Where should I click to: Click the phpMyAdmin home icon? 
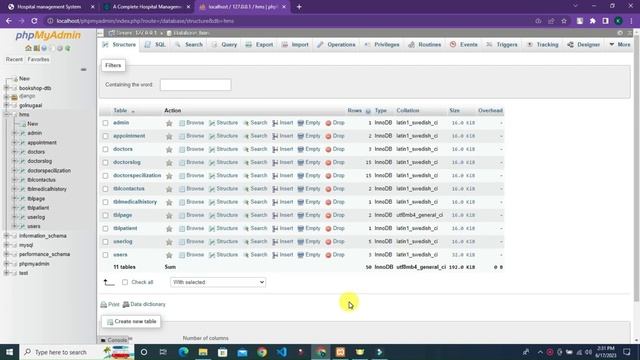(x=28, y=48)
